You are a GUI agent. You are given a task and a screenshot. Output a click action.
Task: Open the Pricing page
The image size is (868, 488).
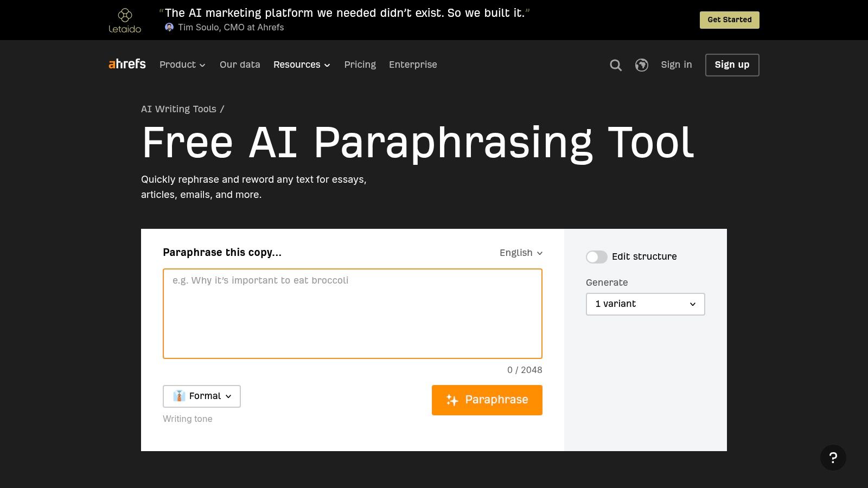tap(360, 65)
